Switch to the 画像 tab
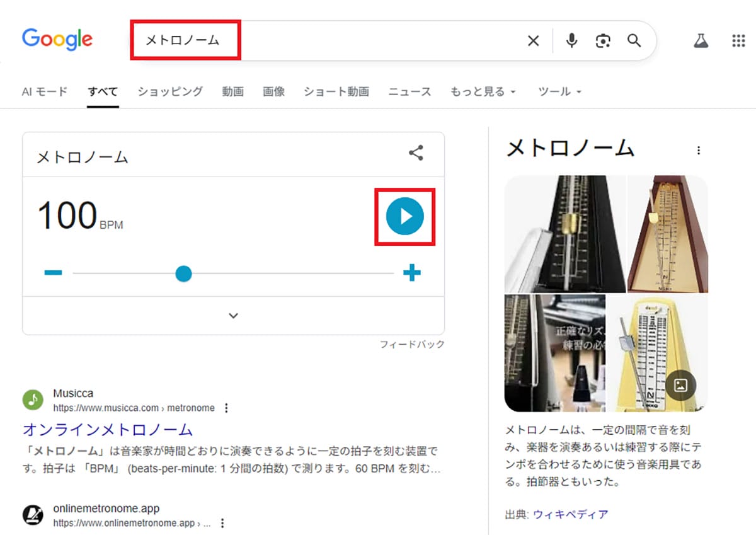 pyautogui.click(x=273, y=91)
